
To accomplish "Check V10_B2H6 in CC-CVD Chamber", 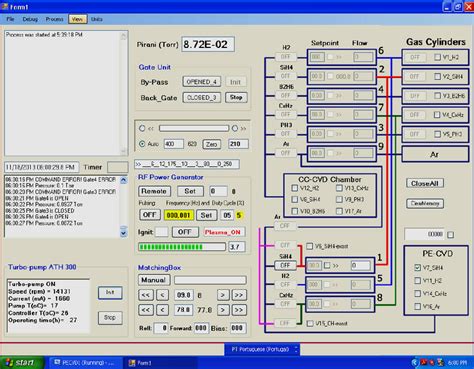I will tap(294, 211).
